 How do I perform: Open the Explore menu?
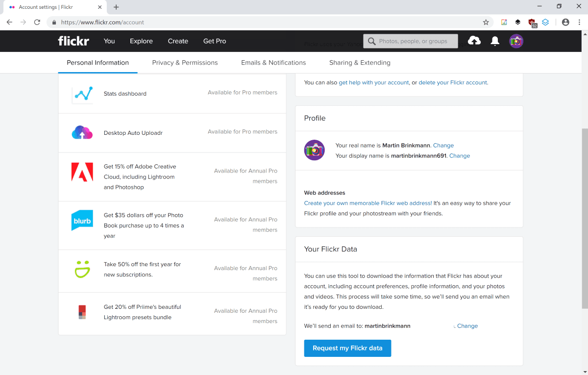(x=141, y=41)
